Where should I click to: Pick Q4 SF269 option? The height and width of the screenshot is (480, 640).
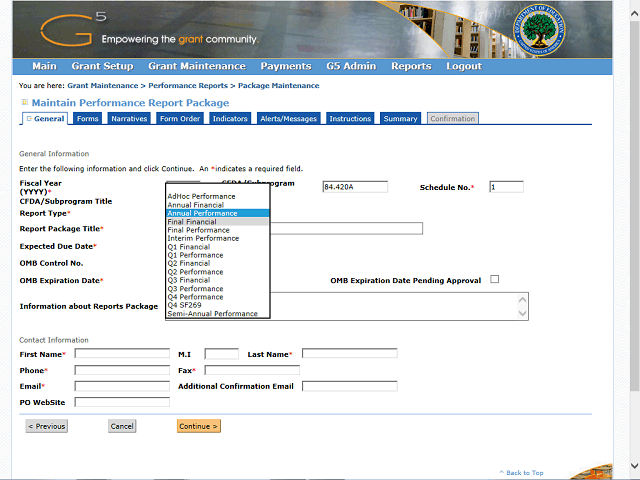[218, 305]
